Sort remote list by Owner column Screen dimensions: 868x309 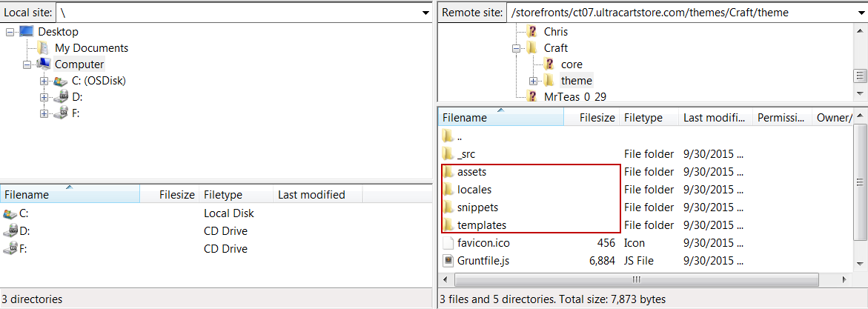tap(833, 117)
